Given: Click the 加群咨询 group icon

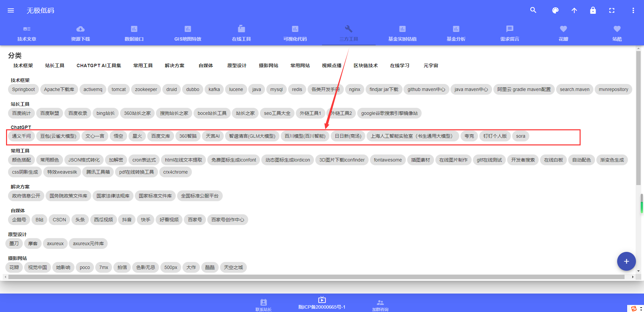Looking at the screenshot, I should coord(380,302).
